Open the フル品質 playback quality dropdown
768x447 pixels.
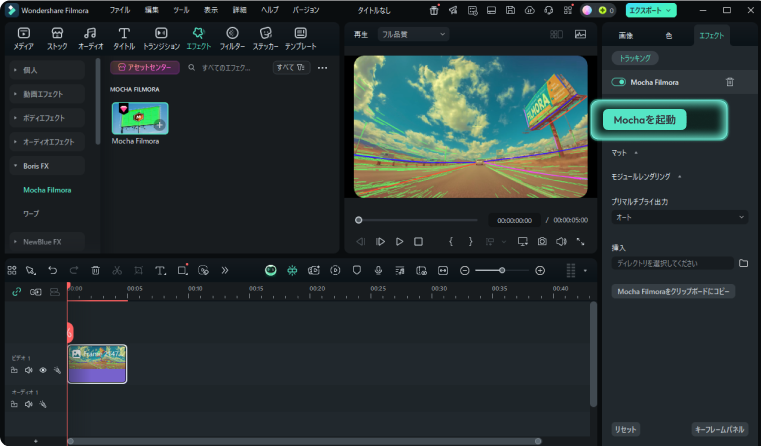coord(413,34)
